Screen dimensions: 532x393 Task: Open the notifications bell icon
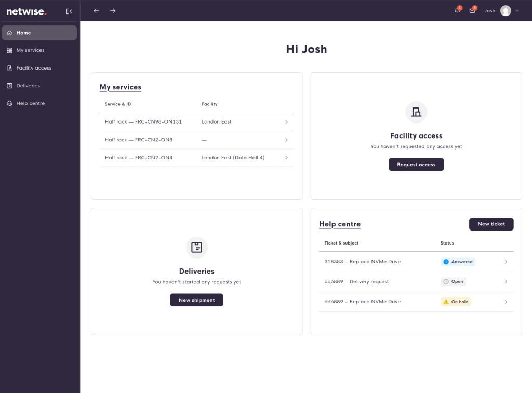[457, 11]
